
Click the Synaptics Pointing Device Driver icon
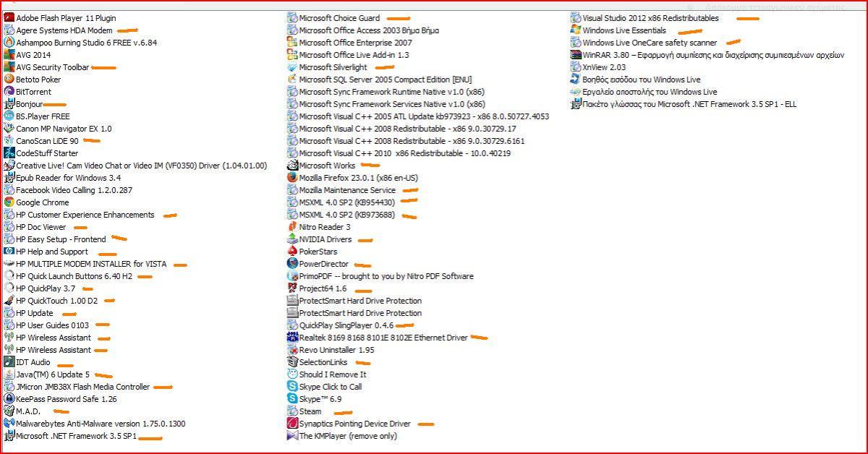pyautogui.click(x=292, y=424)
